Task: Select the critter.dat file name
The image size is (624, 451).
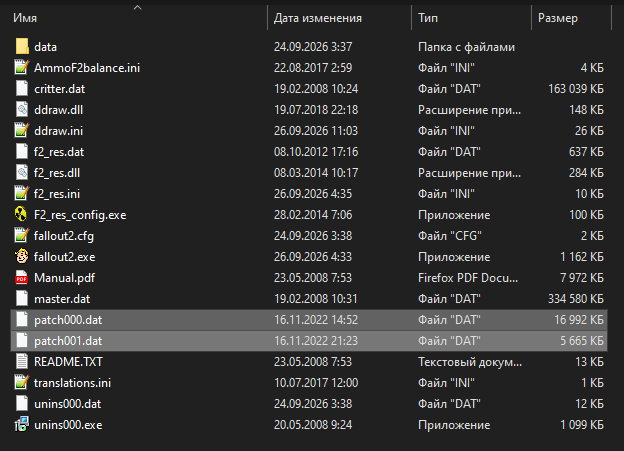Action: click(x=60, y=89)
